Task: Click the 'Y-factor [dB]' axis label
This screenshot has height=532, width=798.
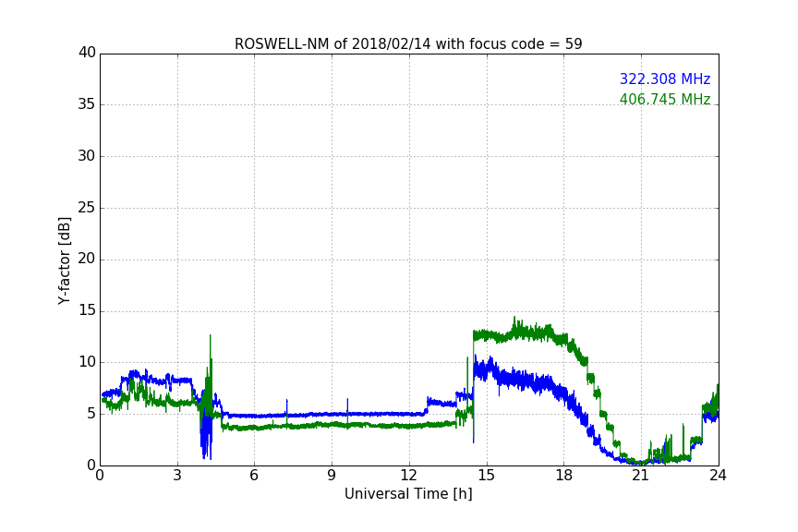Action: (x=64, y=260)
